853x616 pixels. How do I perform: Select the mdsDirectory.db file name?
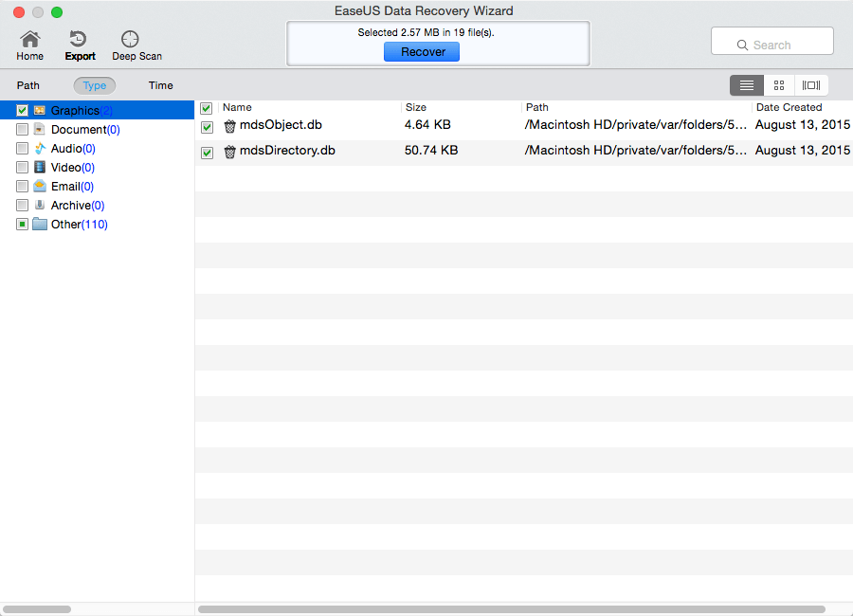click(x=287, y=151)
